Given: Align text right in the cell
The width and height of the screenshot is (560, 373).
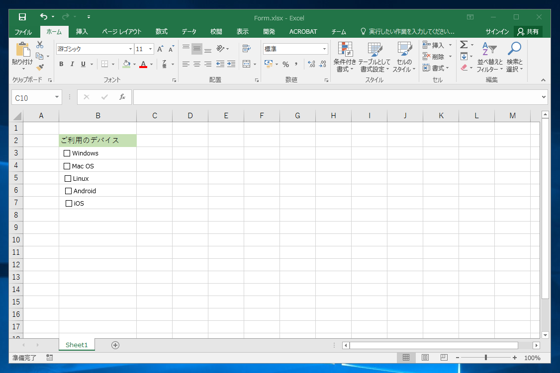Looking at the screenshot, I should tap(208, 64).
